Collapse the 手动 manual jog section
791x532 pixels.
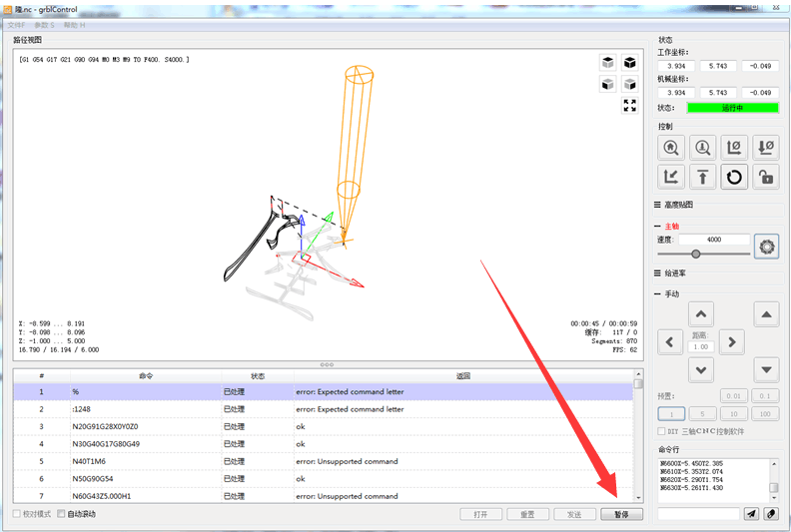pyautogui.click(x=672, y=294)
